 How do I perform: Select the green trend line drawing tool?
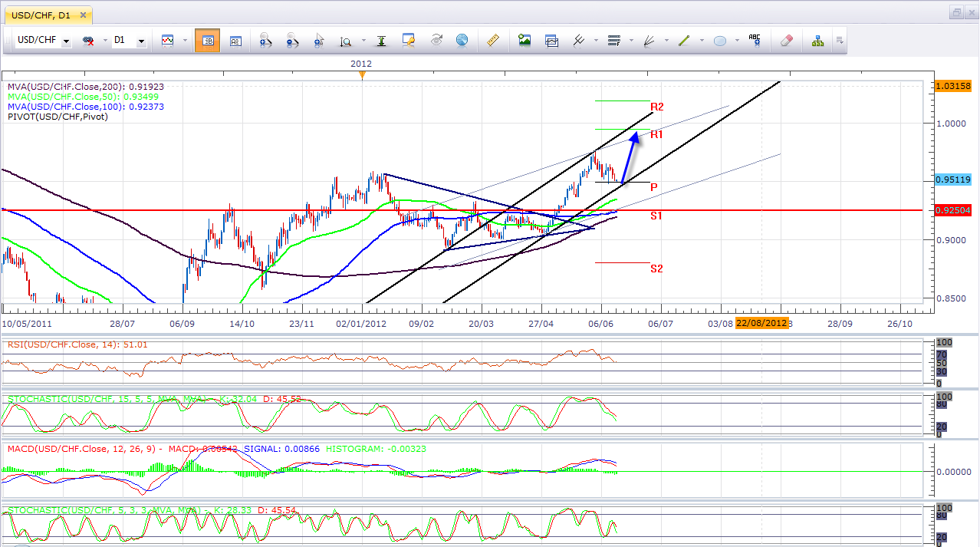click(684, 41)
